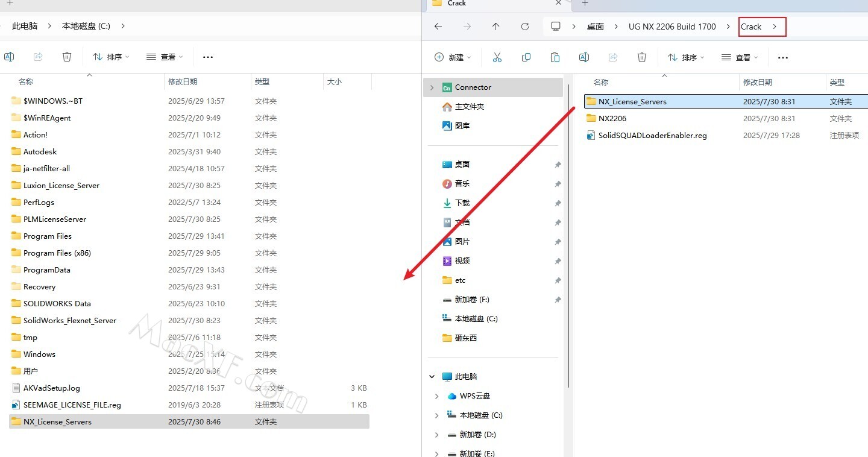Viewport: 868px width, 457px height.
Task: Select the AKVadSetup.log file
Action: [x=189, y=388]
